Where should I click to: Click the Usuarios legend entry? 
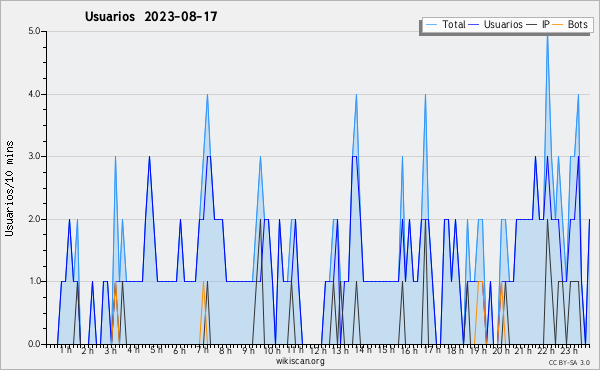(x=496, y=24)
